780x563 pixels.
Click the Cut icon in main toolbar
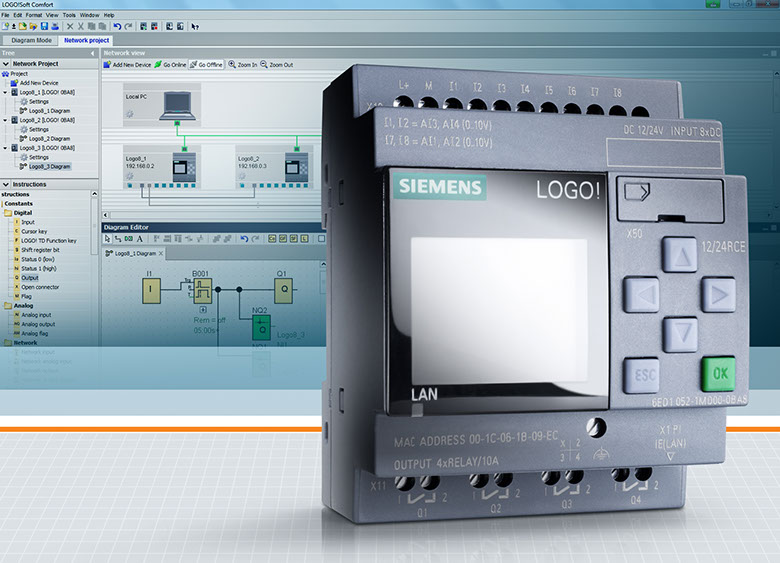pos(70,26)
